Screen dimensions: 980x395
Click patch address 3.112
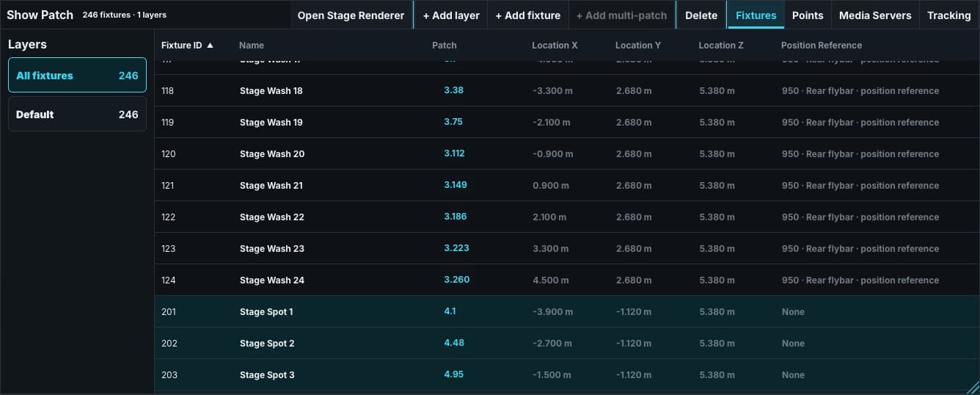click(454, 153)
